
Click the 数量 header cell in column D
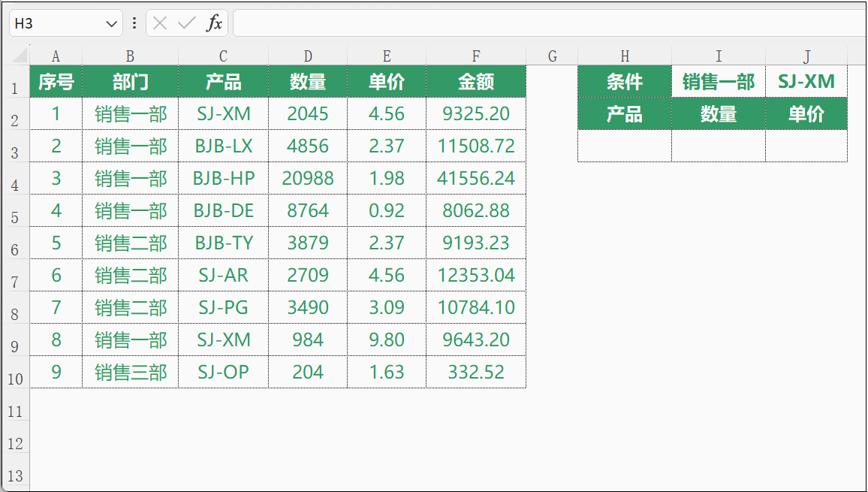(308, 81)
